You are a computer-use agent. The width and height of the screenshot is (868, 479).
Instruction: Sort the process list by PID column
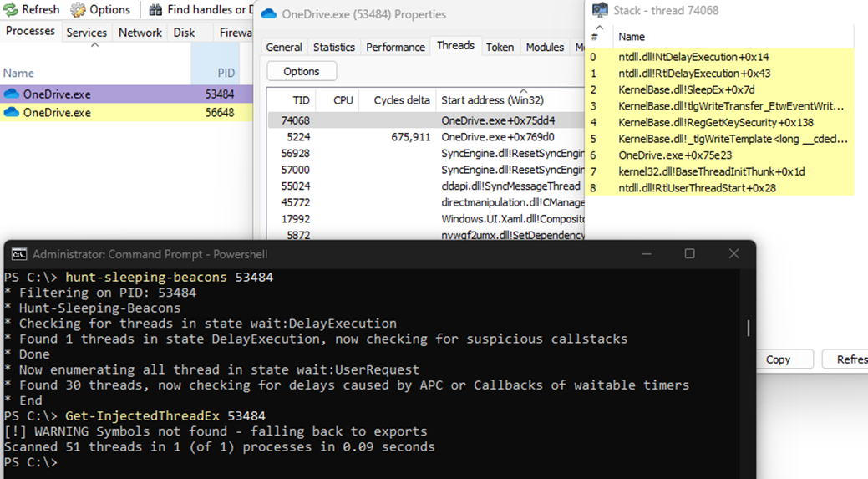tap(226, 73)
